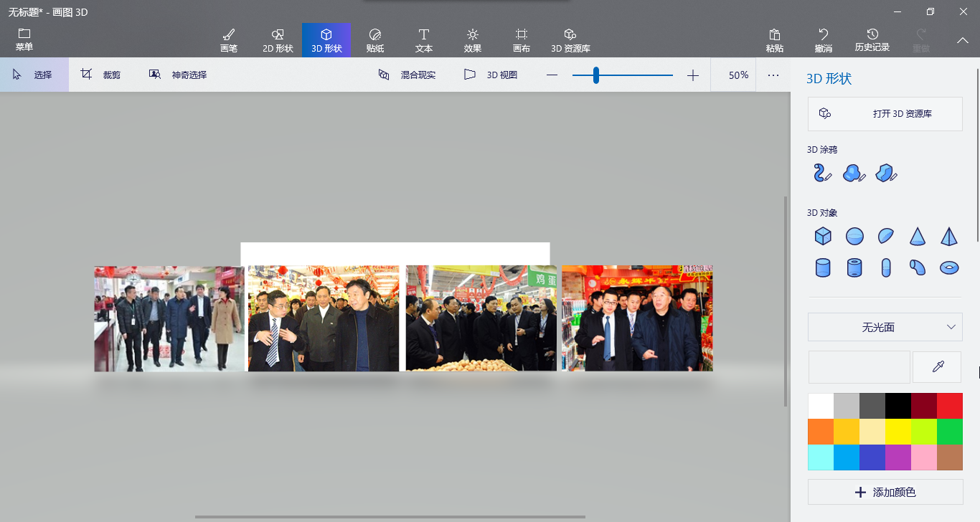Select the curved cylinder 3D object
The width and height of the screenshot is (980, 522).
tap(918, 267)
